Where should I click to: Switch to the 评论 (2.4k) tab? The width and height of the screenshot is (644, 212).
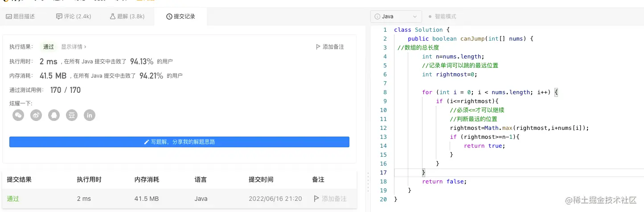tap(74, 17)
